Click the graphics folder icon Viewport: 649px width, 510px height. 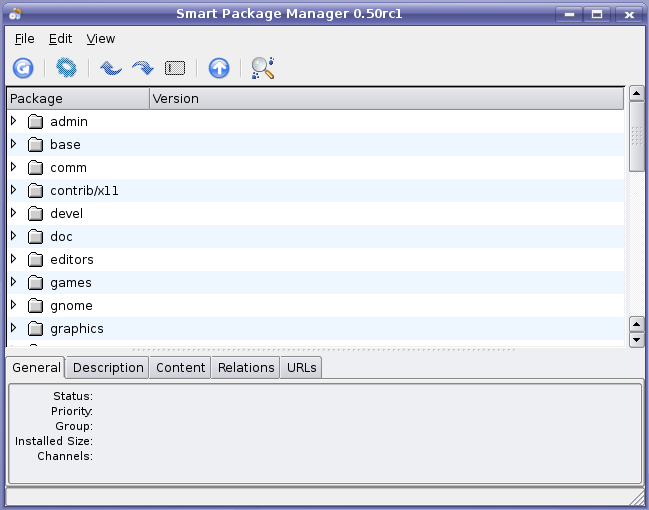[x=36, y=328]
